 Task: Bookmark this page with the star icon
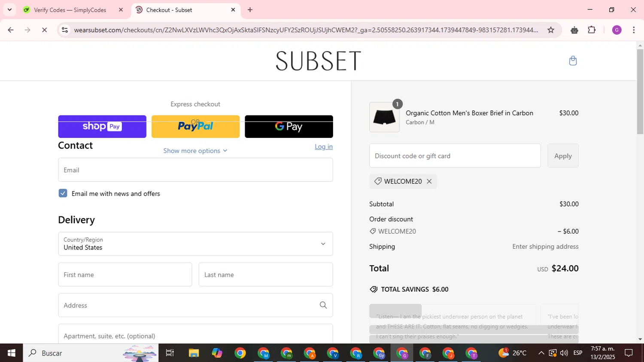(551, 30)
